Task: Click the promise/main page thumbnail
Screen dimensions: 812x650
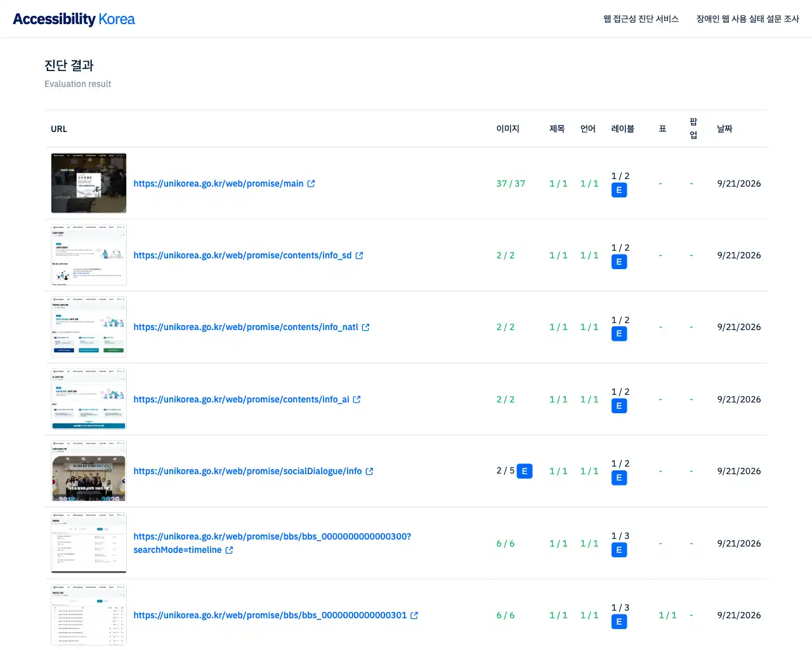Action: (x=89, y=183)
